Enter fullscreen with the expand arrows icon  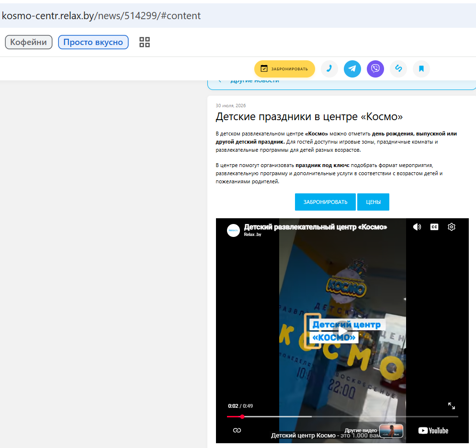pyautogui.click(x=452, y=406)
